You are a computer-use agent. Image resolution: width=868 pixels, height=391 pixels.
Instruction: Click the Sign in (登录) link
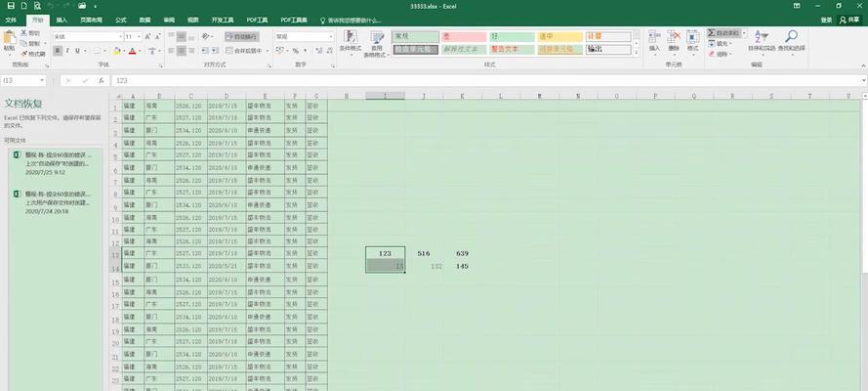coord(826,20)
